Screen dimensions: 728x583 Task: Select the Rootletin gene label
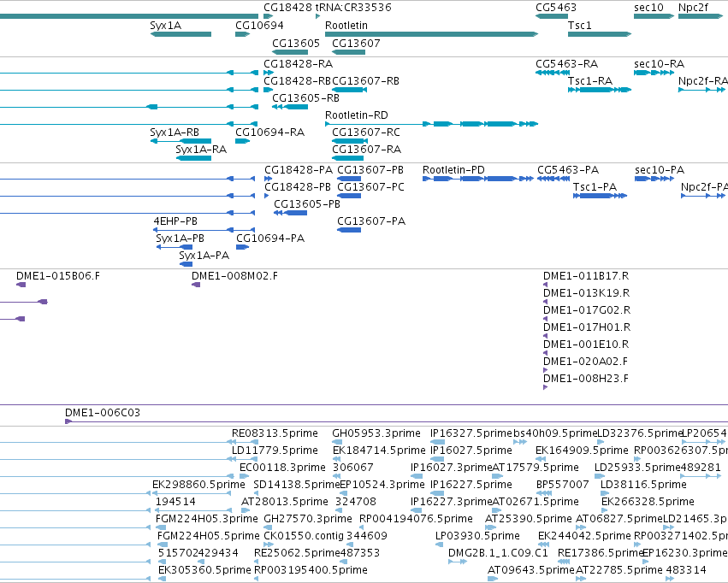[x=346, y=26]
